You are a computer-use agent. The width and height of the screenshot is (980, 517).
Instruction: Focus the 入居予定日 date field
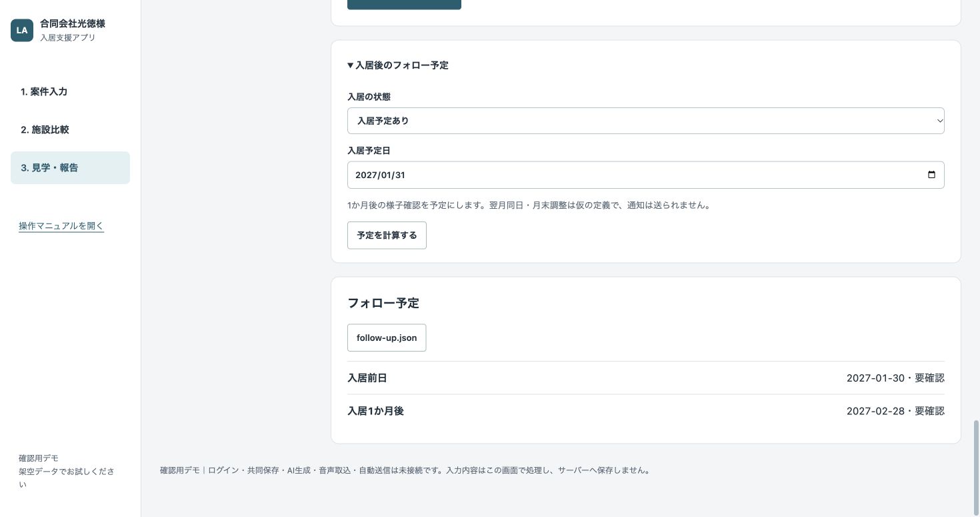[x=645, y=175]
